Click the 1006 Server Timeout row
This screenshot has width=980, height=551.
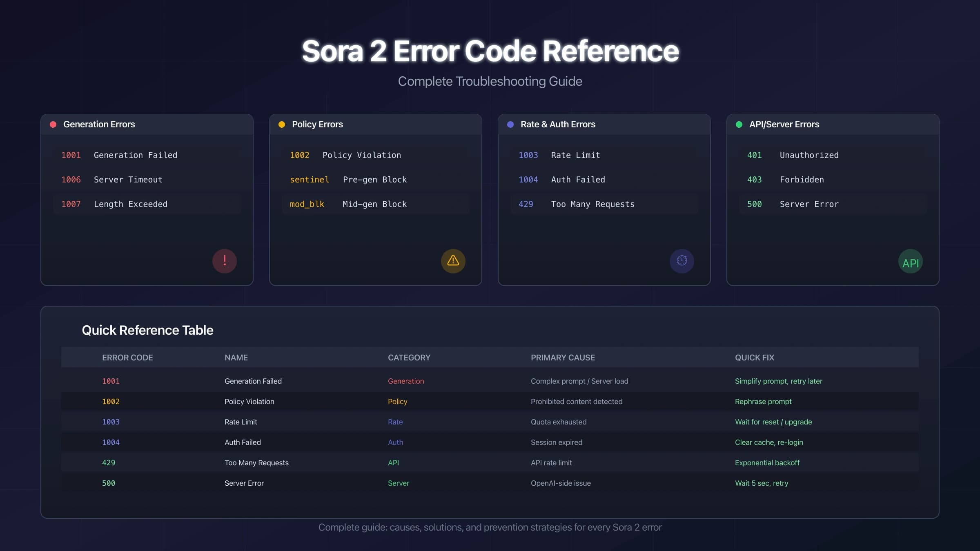[x=147, y=180]
